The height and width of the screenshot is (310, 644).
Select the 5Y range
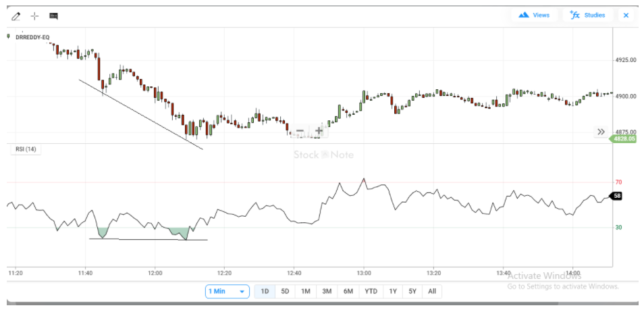[412, 292]
